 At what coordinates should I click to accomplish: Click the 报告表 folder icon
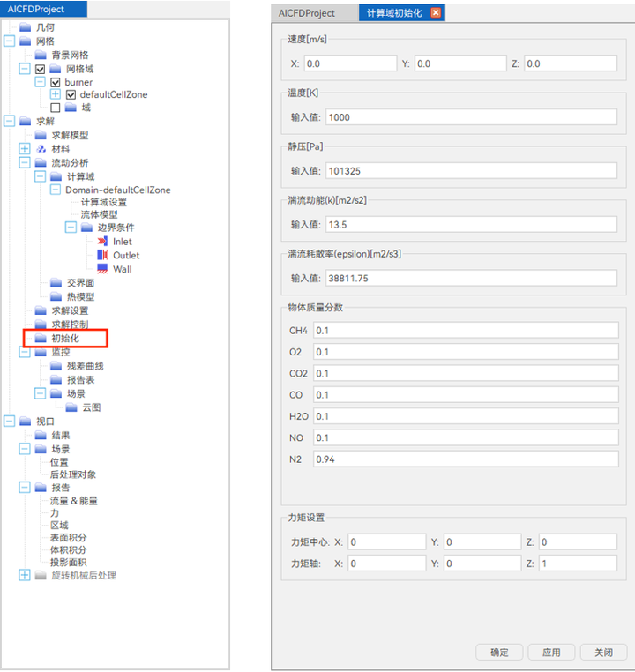pos(56,379)
